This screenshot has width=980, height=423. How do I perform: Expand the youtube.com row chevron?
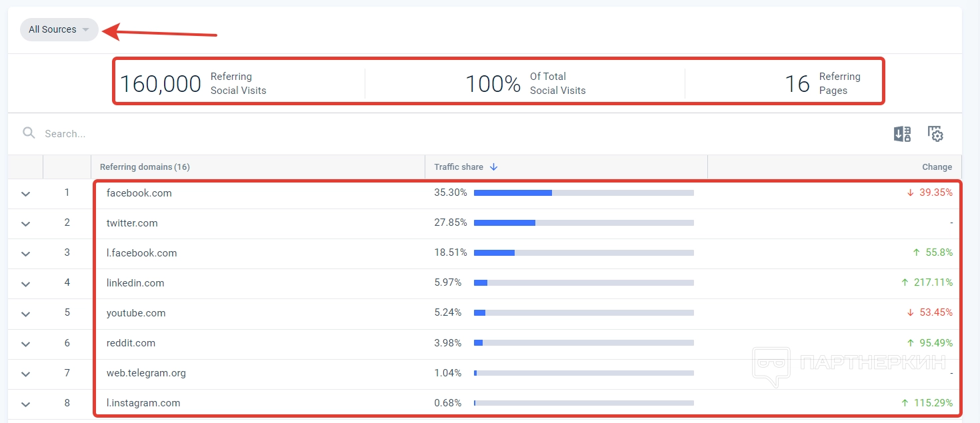[25, 314]
